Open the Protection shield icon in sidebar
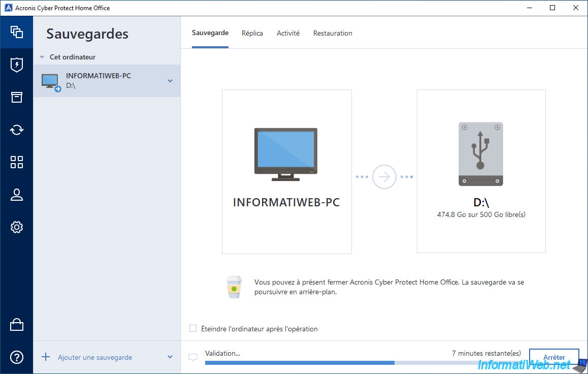Image resolution: width=588 pixels, height=374 pixels. (16, 65)
